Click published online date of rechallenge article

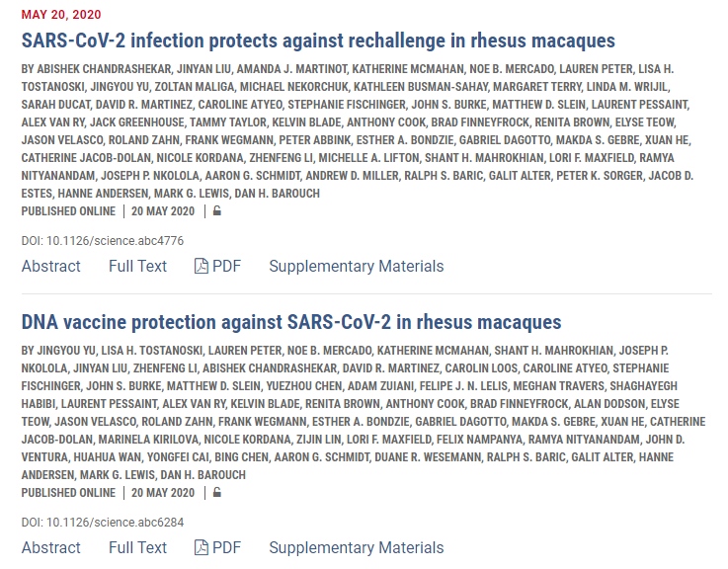coord(163,210)
